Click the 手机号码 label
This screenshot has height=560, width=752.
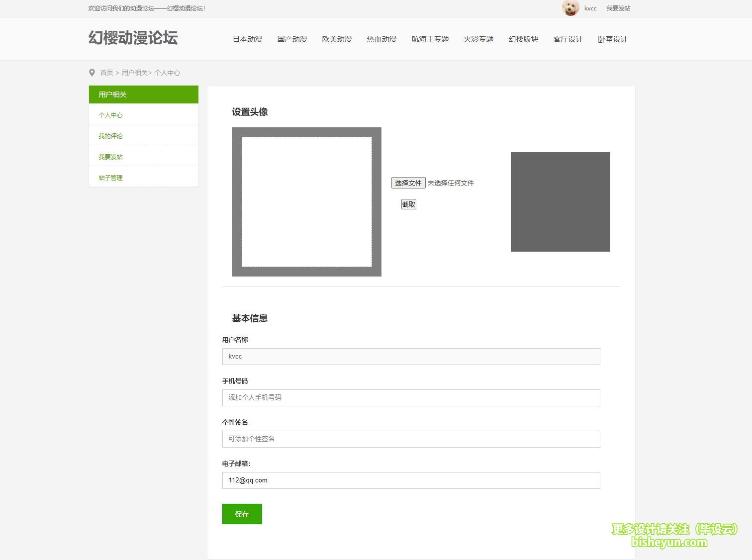tap(235, 381)
